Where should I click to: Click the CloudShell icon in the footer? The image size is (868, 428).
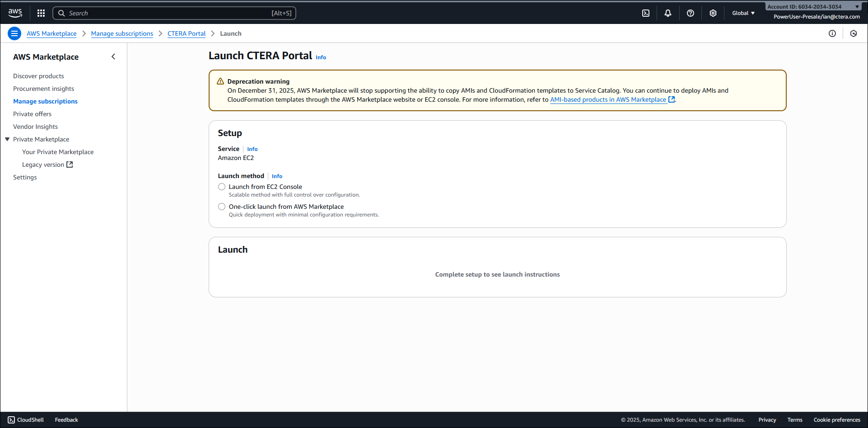(11, 420)
